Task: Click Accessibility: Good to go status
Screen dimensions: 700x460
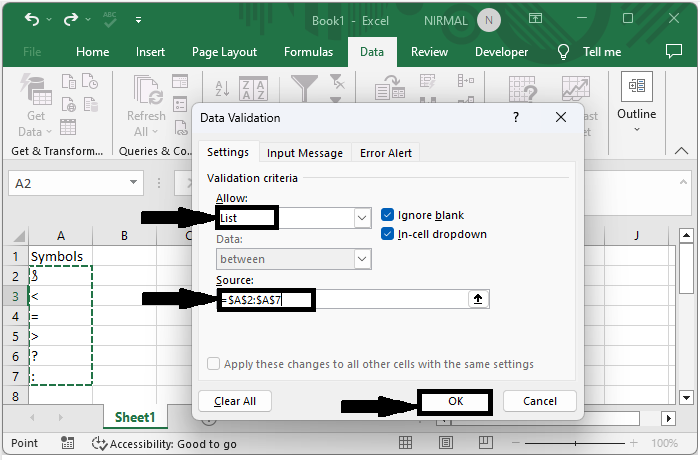Action: (x=164, y=444)
